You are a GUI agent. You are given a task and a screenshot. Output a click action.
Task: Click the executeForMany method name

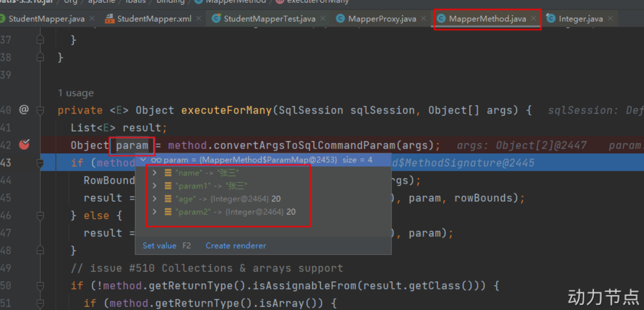click(226, 110)
